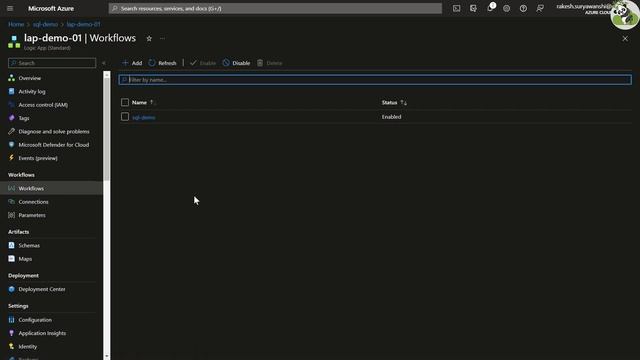Collapse the sidebar with the chevron

tap(104, 63)
